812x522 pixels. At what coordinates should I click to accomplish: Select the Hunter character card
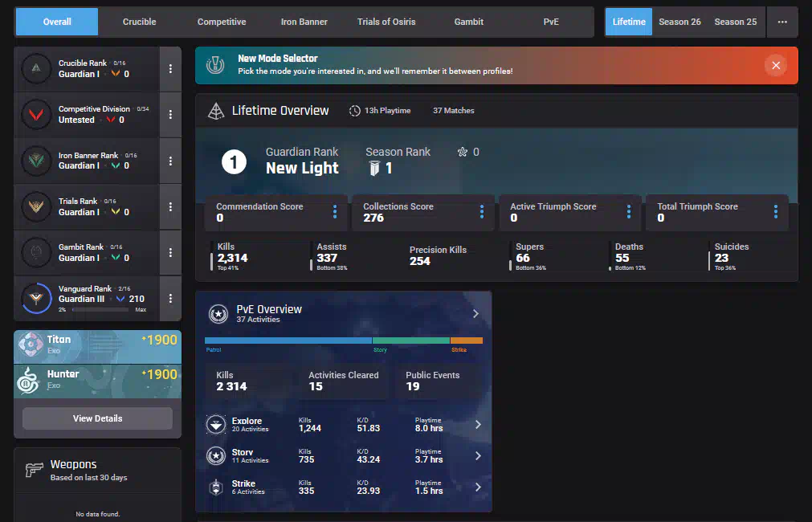[x=97, y=381]
